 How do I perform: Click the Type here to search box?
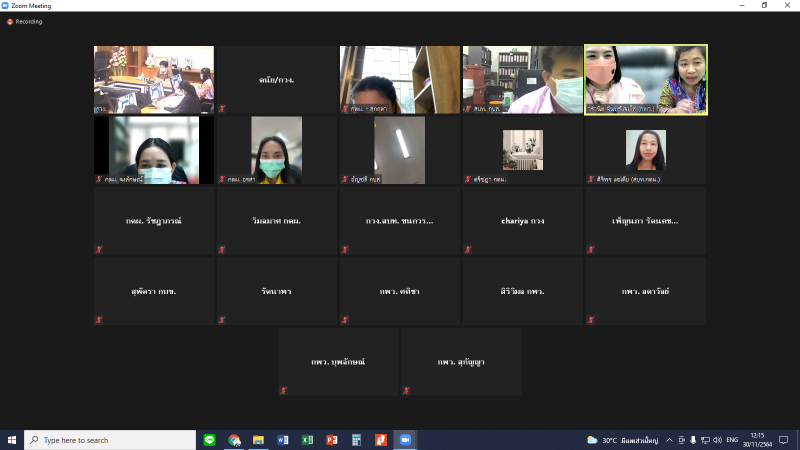click(x=110, y=440)
